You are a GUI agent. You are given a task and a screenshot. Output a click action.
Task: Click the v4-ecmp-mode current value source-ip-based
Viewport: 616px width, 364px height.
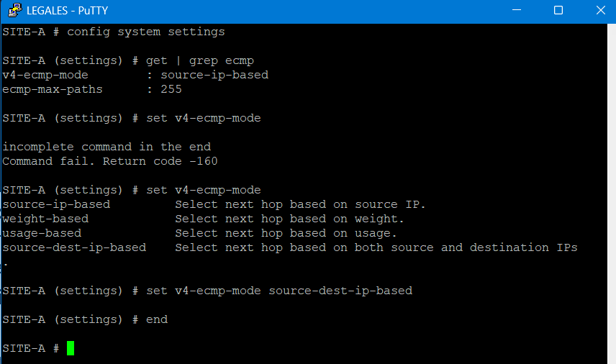pyautogui.click(x=214, y=75)
